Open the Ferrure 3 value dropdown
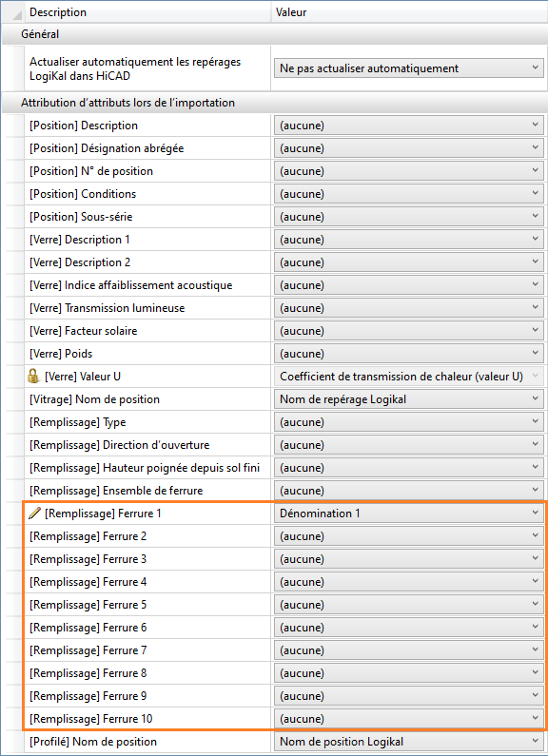The height and width of the screenshot is (756, 548). [408, 559]
